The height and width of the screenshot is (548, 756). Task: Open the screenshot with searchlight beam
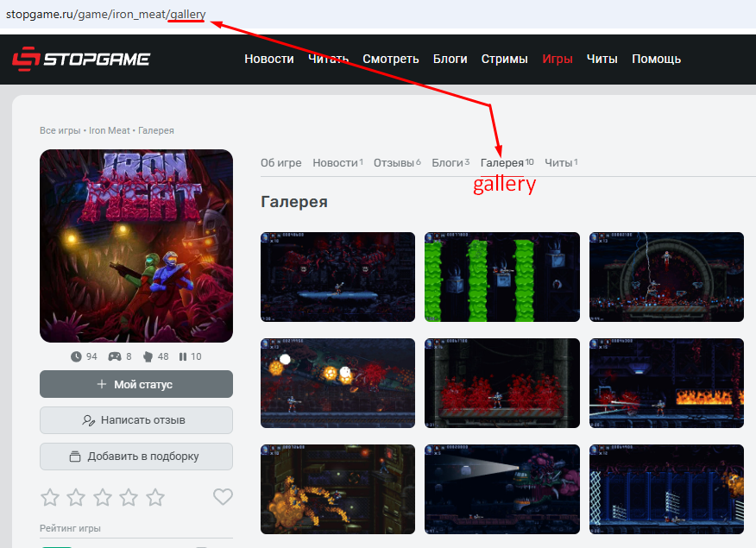502,489
